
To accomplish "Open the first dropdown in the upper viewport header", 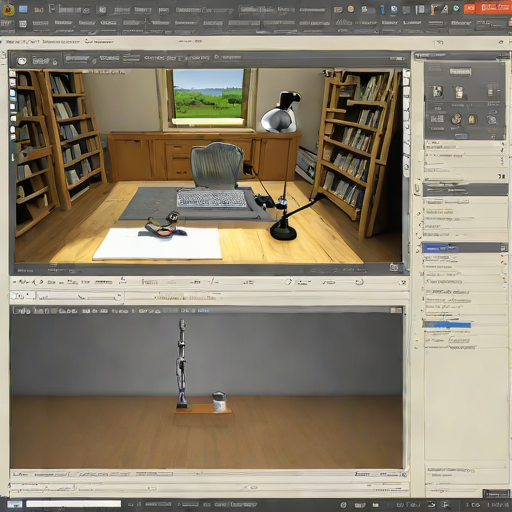I will pos(78,59).
